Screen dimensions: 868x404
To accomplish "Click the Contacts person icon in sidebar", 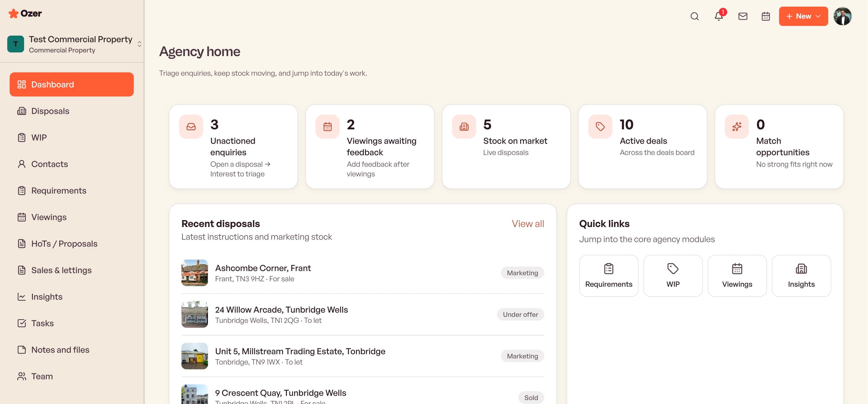I will (22, 164).
